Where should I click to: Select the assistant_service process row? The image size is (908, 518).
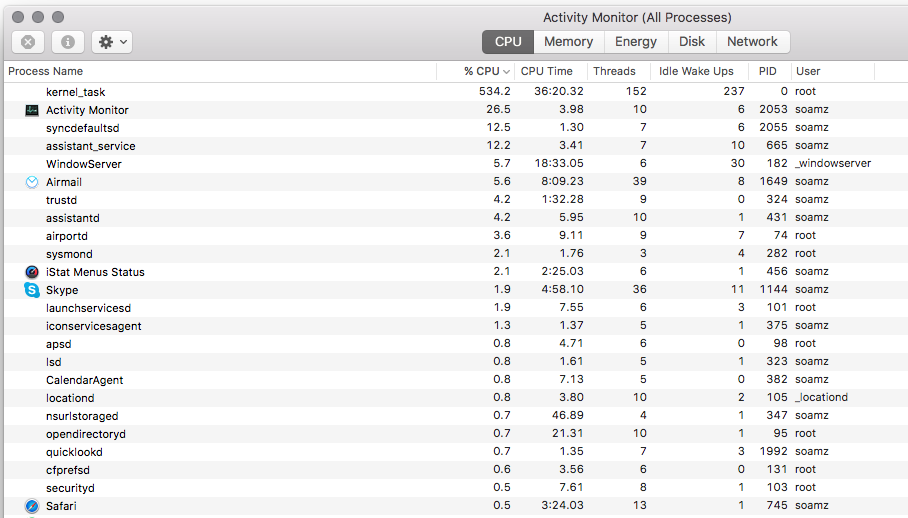click(x=456, y=146)
